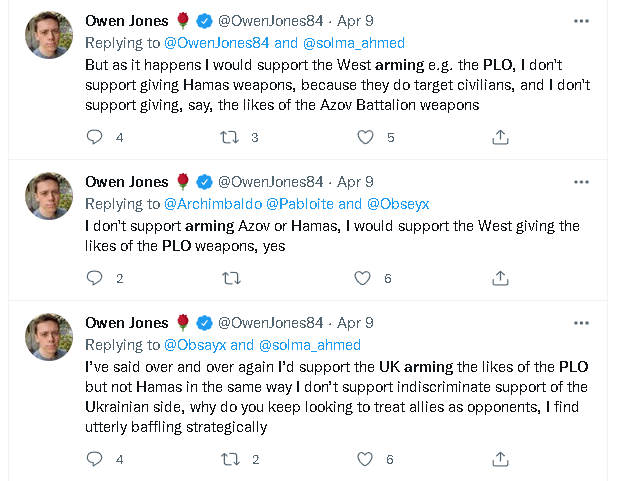620x481 pixels.
Task: Reply to the second tweet about Azov
Action: point(95,278)
